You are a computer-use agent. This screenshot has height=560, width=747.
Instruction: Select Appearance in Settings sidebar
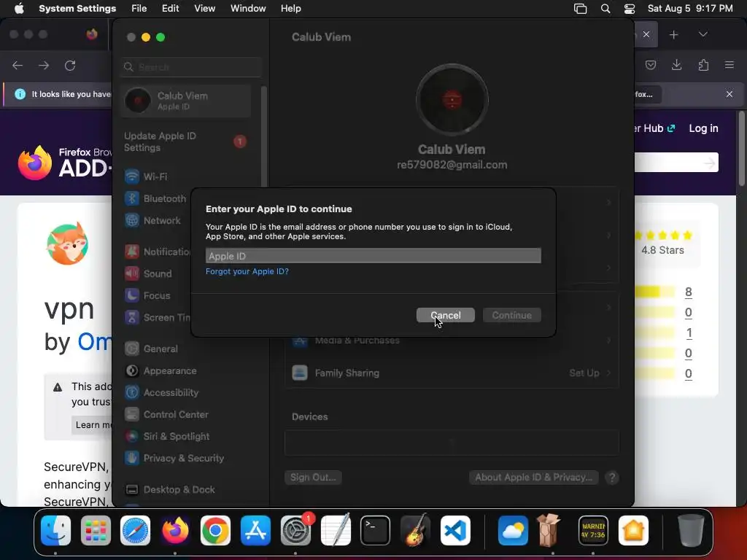186,371
